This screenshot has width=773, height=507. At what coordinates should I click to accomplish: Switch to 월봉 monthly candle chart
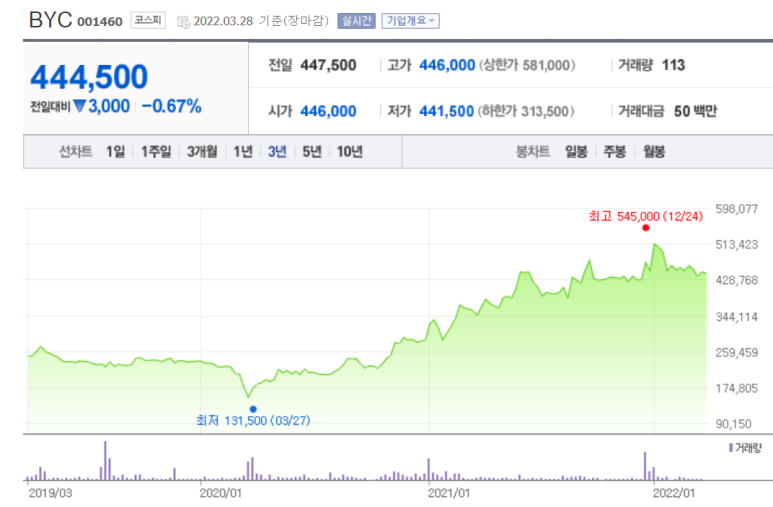coord(654,151)
